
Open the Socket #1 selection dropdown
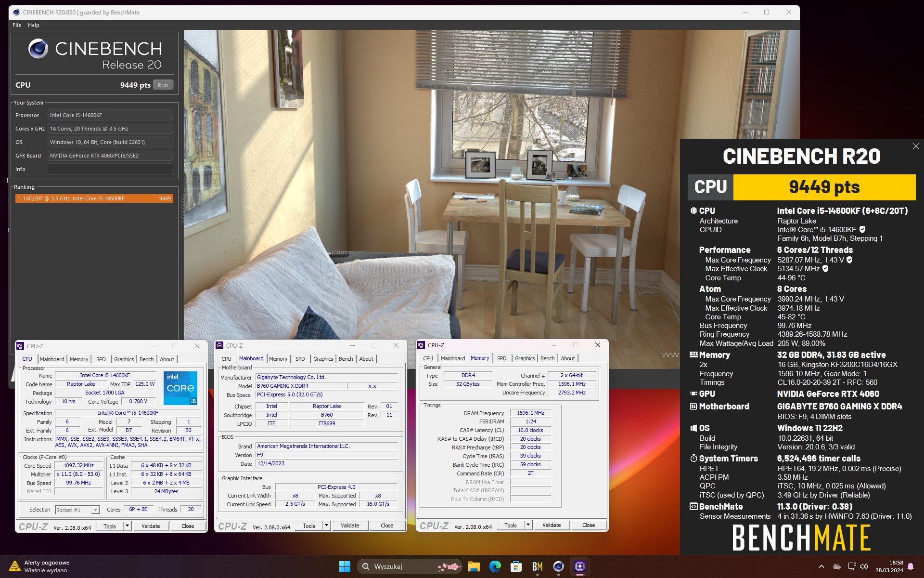[77, 510]
